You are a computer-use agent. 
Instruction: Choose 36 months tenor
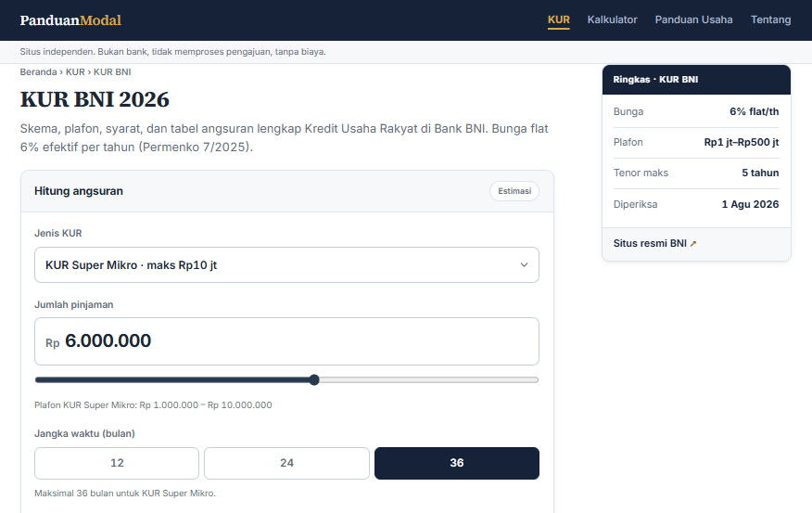pyautogui.click(x=456, y=463)
